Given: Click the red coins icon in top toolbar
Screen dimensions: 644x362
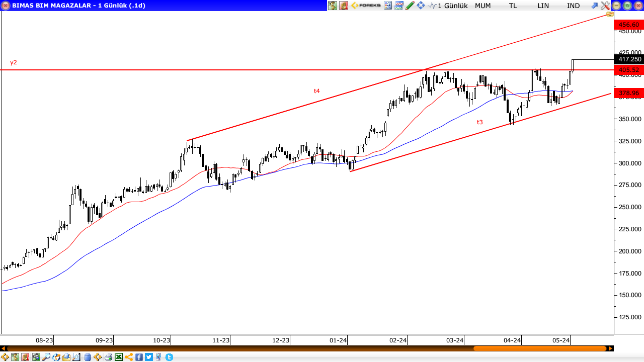Looking at the screenshot, I should click(x=344, y=6).
